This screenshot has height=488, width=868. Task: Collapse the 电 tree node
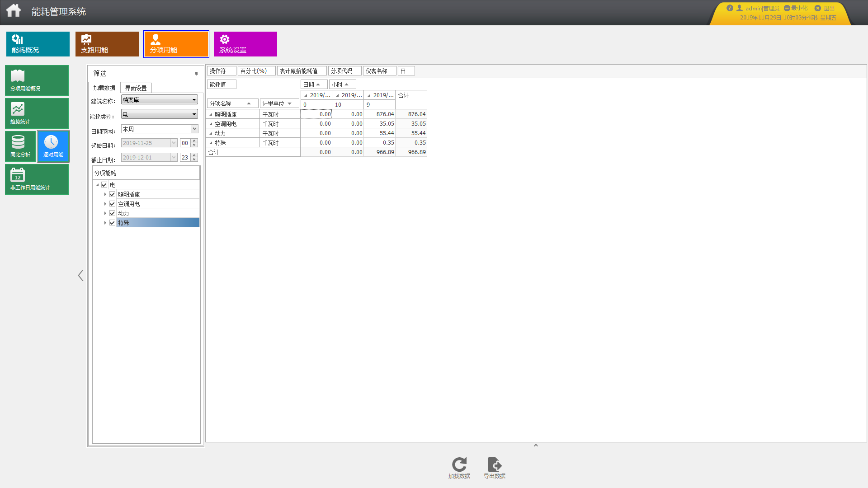[x=97, y=185]
